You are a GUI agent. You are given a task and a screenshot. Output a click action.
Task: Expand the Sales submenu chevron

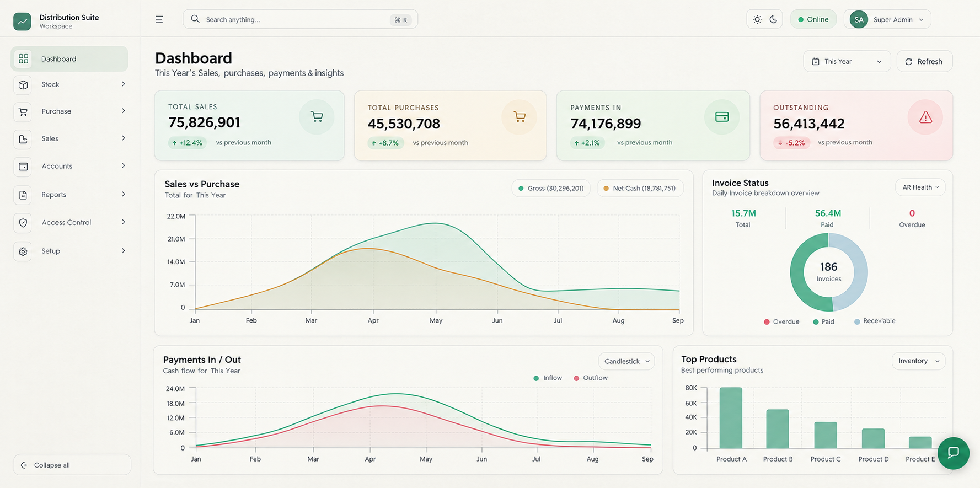[123, 138]
